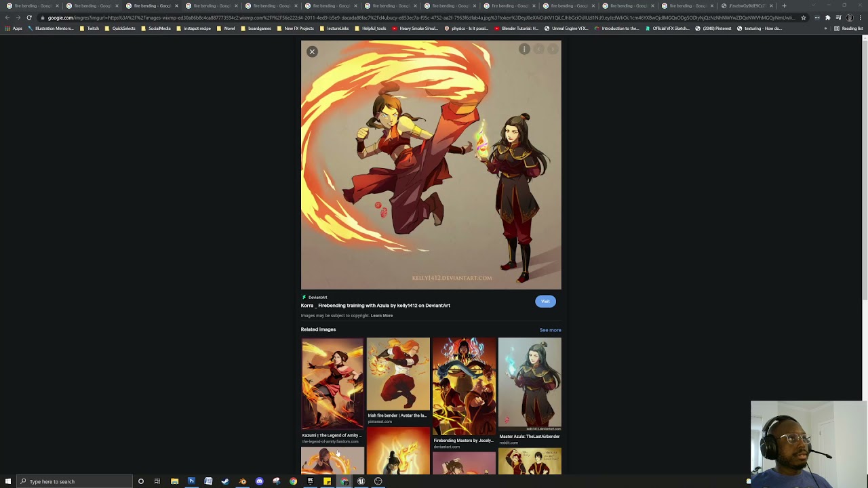The image size is (868, 488).
Task: Open the Windows Start menu
Action: pyautogui.click(x=7, y=481)
